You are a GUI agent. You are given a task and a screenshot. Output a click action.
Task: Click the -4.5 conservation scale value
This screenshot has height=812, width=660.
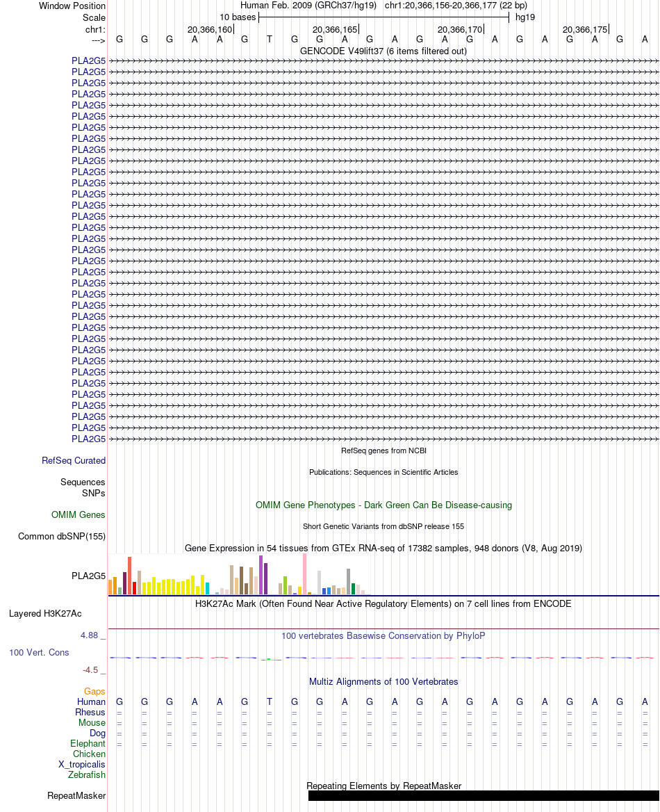(x=90, y=670)
